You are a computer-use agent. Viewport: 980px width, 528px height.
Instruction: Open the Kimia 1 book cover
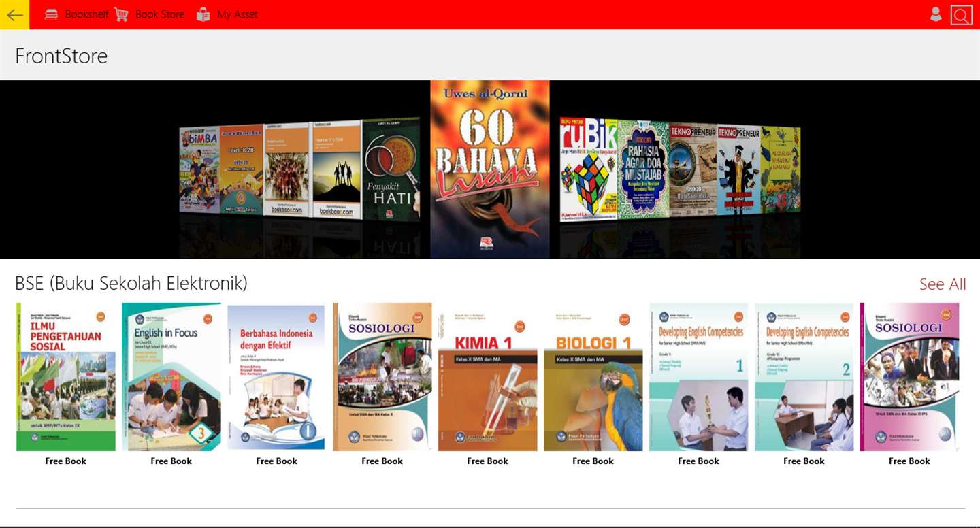(488, 377)
